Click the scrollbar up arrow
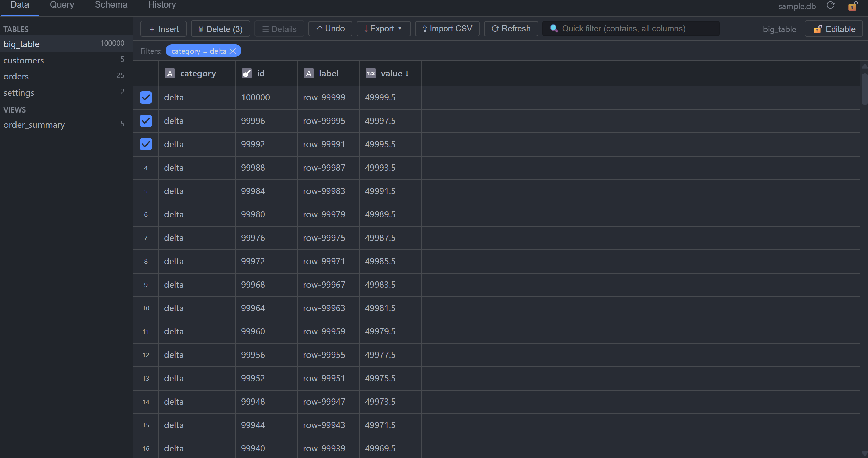Screen dimensions: 868x458 click(x=865, y=66)
